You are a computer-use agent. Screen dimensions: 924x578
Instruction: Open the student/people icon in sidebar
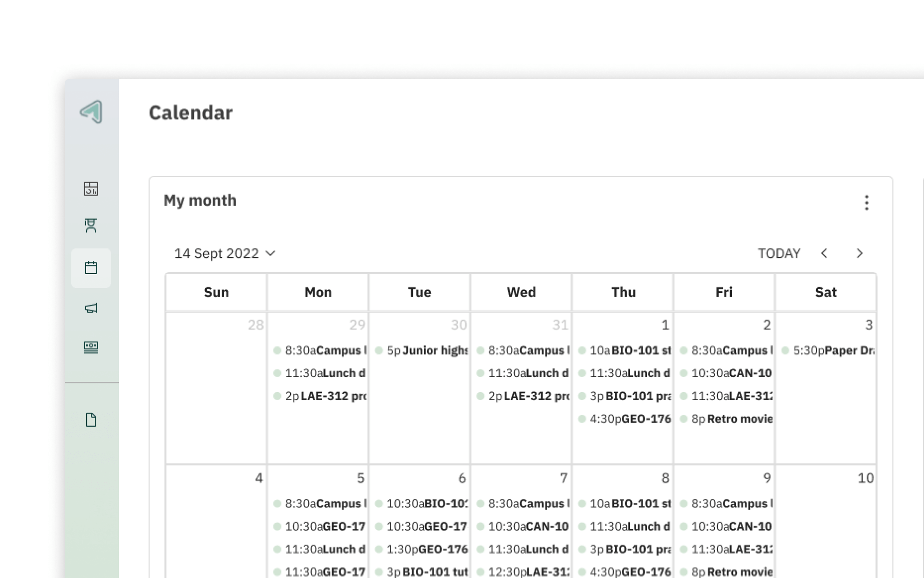click(91, 225)
